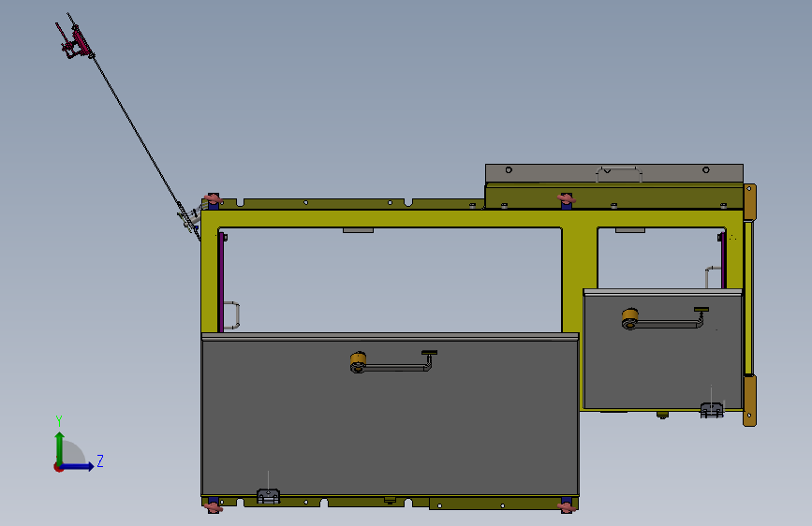Click the pink wing nut at top-left frame corner
This screenshot has width=812, height=526.
point(213,198)
